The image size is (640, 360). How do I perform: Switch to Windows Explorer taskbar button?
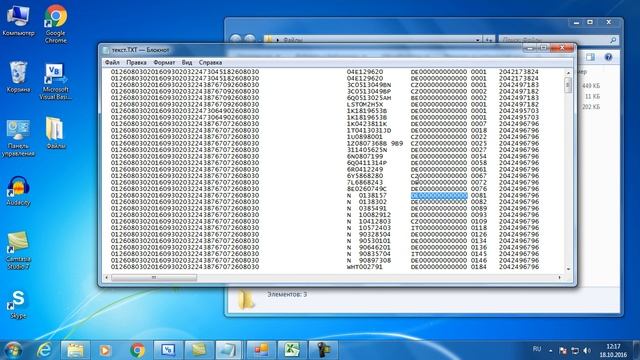click(75, 350)
